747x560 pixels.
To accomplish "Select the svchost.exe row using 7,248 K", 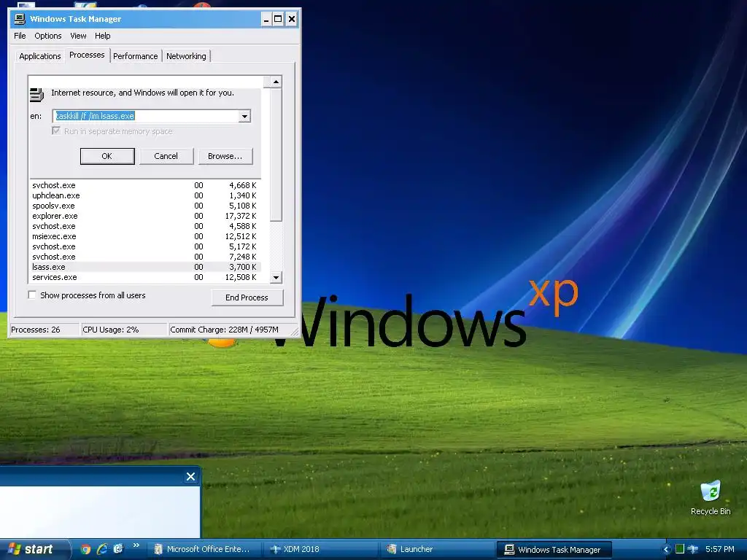I will (x=145, y=257).
